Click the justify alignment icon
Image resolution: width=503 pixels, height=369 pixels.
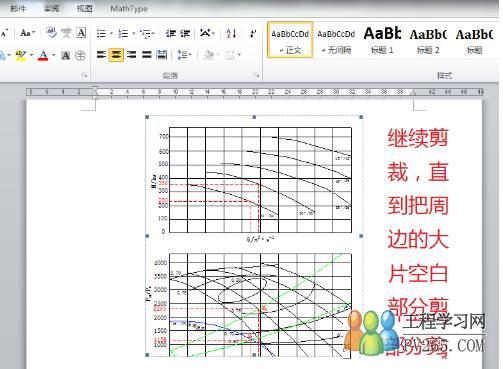[x=147, y=55]
